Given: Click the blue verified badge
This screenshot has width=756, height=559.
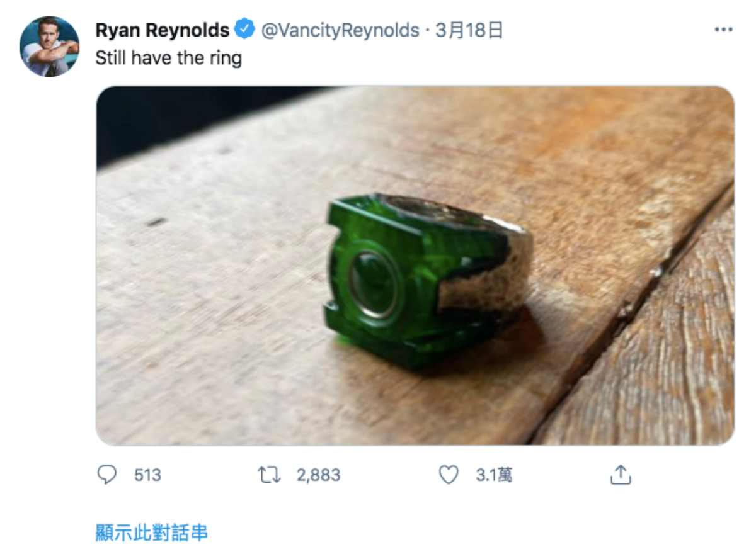Looking at the screenshot, I should [x=244, y=30].
